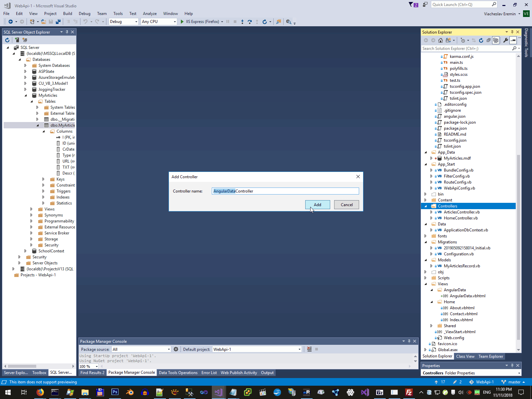Click the Viacheslav Eremin account name
Screen dimensions: 532x399
click(500, 14)
